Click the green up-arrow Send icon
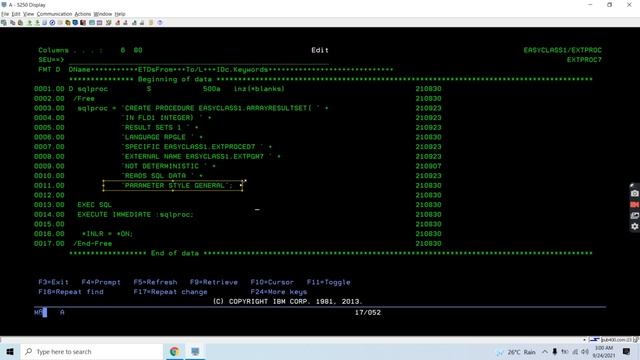The width and height of the screenshot is (640, 360). click(x=29, y=23)
